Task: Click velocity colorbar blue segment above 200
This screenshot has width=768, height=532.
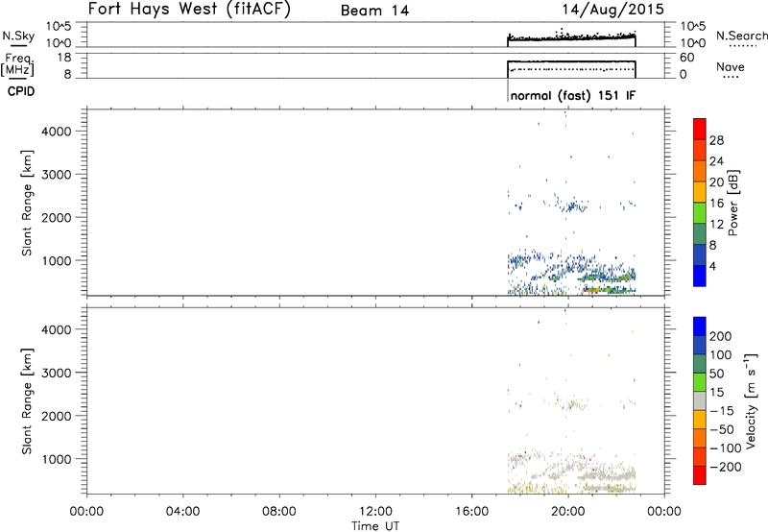Action: pos(700,326)
